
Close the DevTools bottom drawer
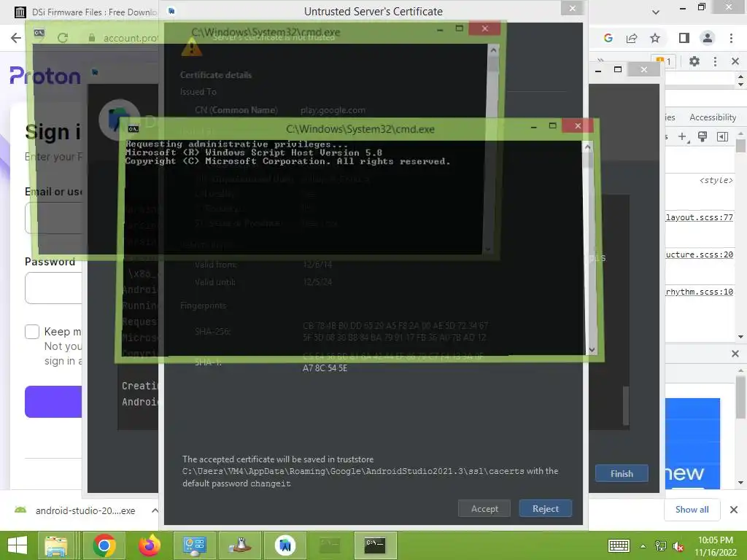click(735, 354)
